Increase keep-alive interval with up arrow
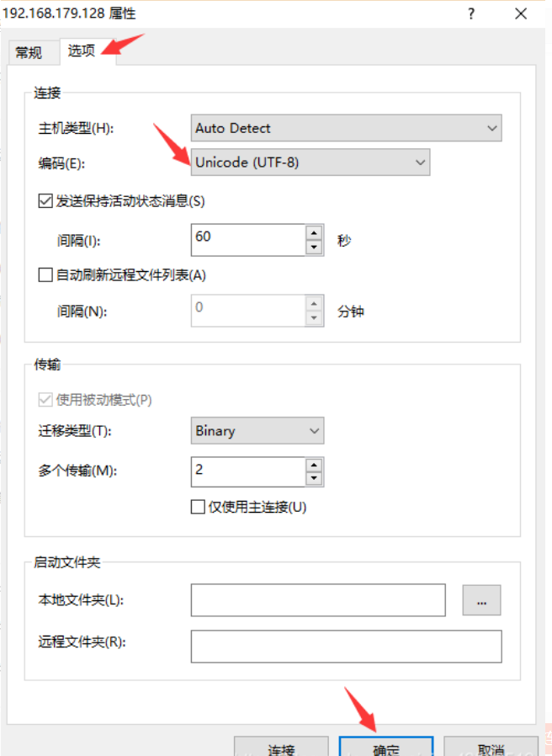The width and height of the screenshot is (552, 756). click(314, 232)
